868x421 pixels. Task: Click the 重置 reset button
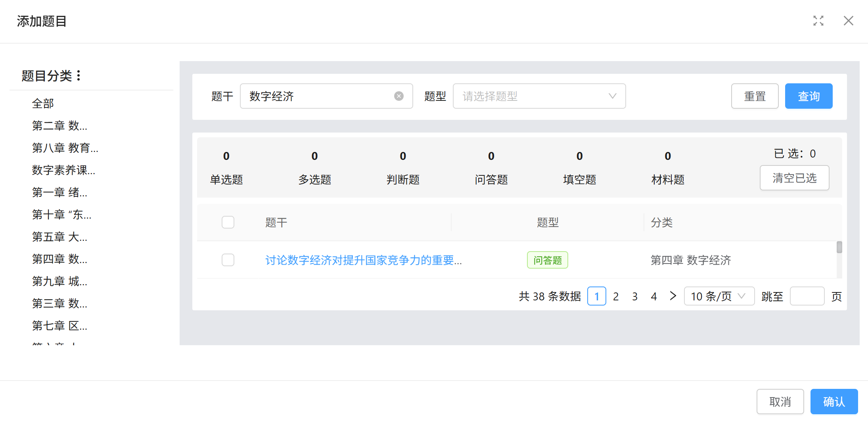pos(755,96)
